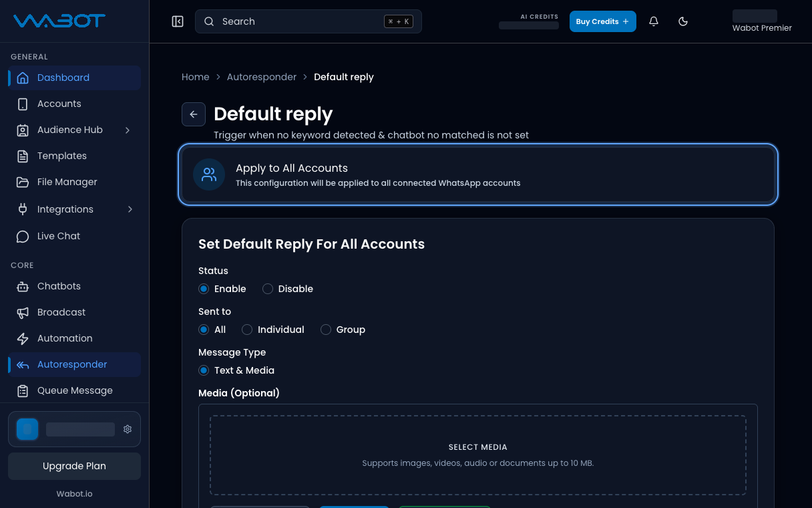Open workspace settings gear icon
Screen dimensions: 812x508
(x=128, y=429)
